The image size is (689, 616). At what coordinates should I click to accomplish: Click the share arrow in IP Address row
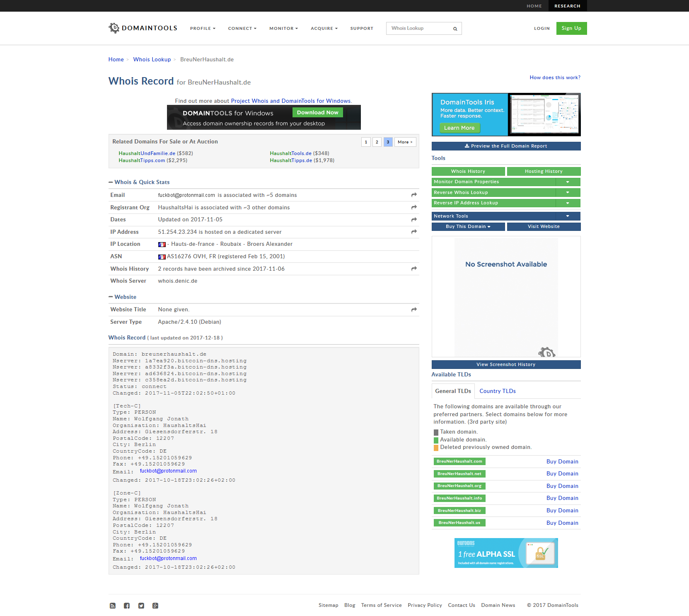(x=414, y=232)
